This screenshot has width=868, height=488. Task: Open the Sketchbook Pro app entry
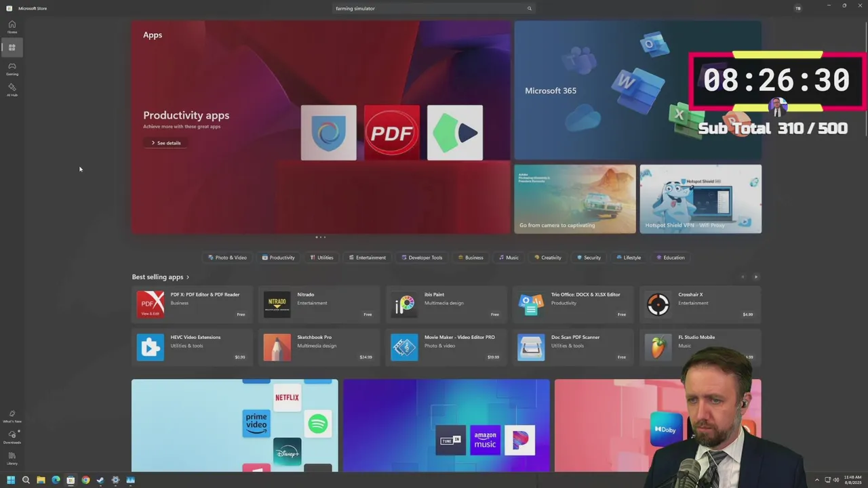(319, 348)
